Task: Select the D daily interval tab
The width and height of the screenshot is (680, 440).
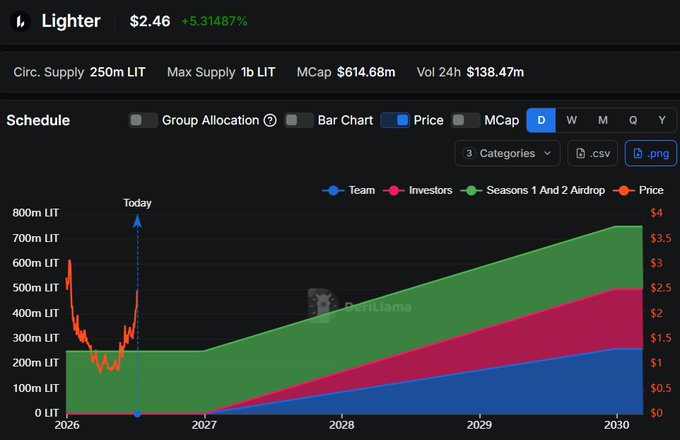Action: tap(541, 120)
